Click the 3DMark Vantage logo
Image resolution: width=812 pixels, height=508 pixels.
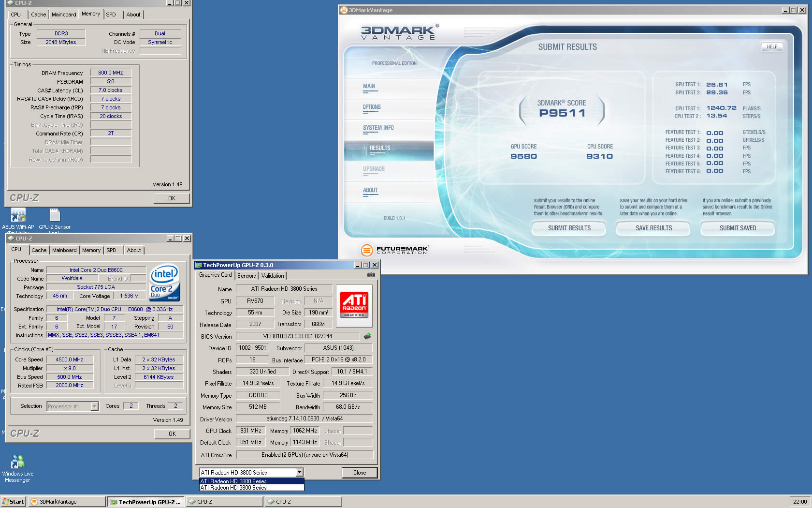coord(399,32)
